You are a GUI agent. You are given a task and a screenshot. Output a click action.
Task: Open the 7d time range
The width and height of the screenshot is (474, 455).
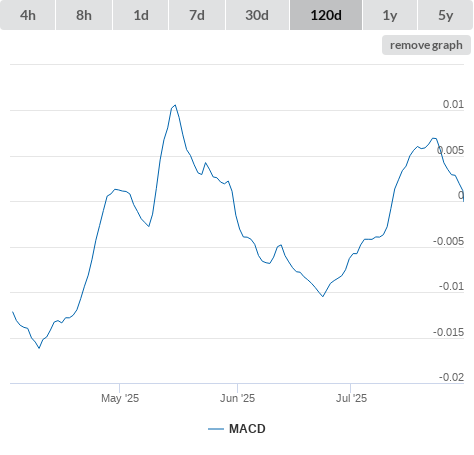[197, 15]
